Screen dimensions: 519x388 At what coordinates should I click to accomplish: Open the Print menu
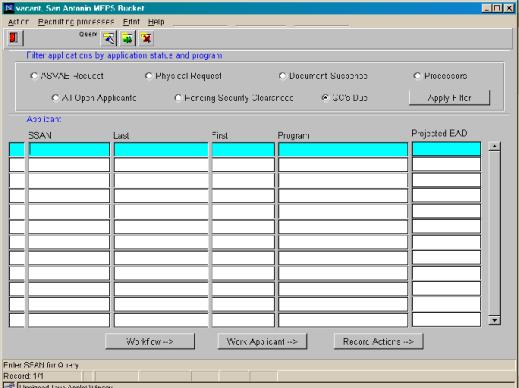tap(131, 22)
